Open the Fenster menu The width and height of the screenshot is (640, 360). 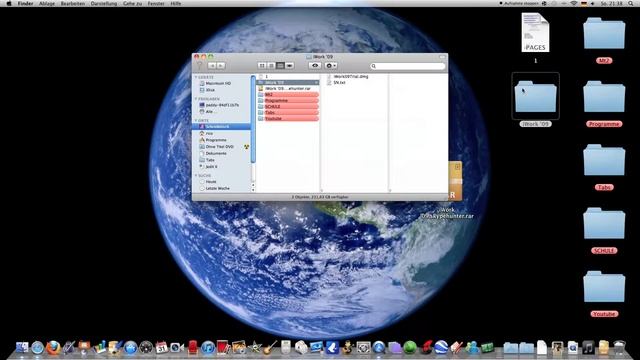point(156,3)
